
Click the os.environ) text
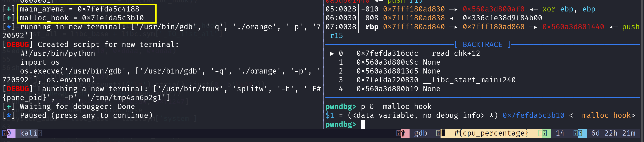coord(71,80)
